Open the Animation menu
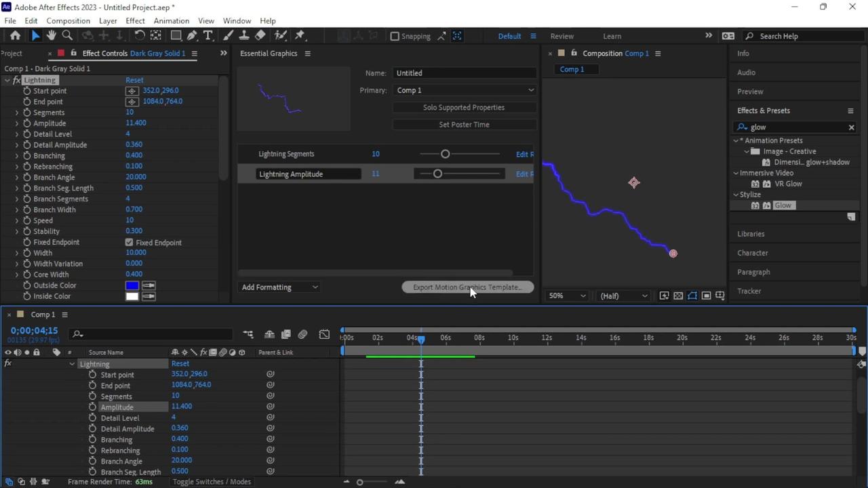The height and width of the screenshot is (488, 868). click(x=171, y=20)
